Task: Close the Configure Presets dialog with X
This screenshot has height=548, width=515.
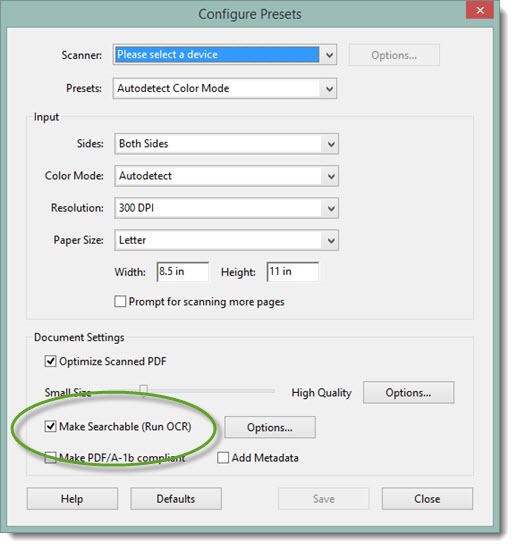Action: (x=480, y=10)
